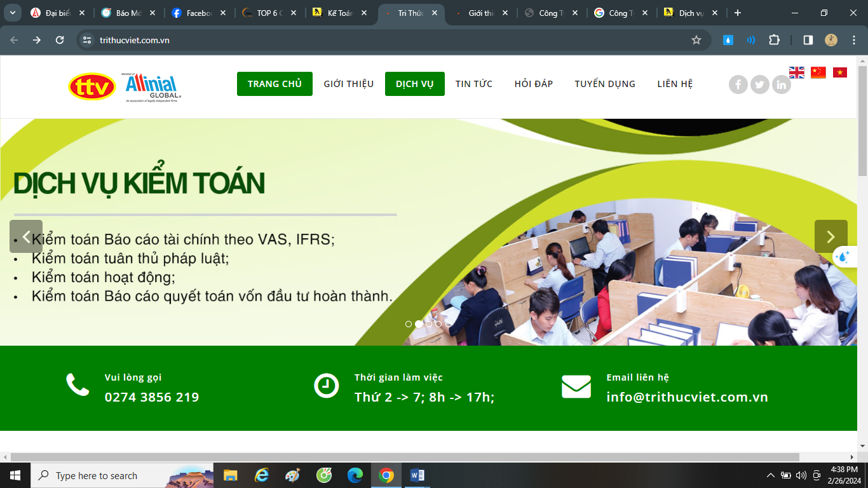868x488 pixels.
Task: Select the fourth slide indicator dot
Action: [438, 324]
